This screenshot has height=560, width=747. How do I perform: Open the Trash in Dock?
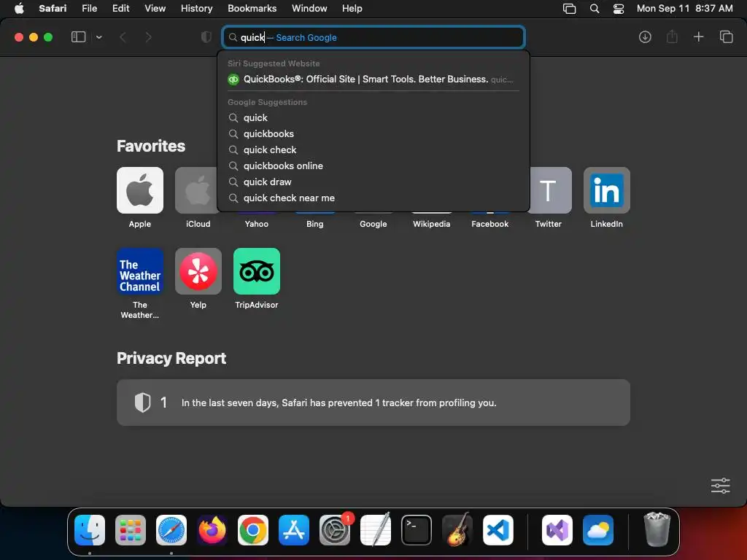[x=657, y=529]
